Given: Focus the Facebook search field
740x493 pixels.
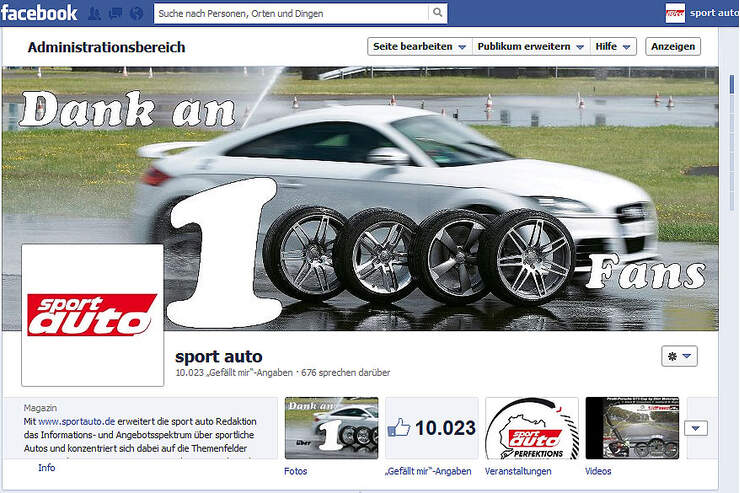Looking at the screenshot, I should click(x=291, y=13).
